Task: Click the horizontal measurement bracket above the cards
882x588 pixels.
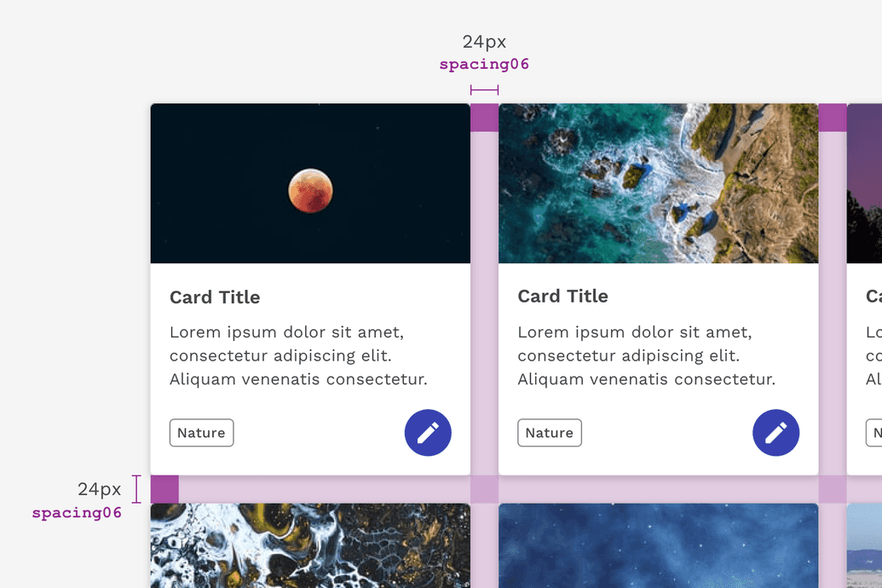Action: (484, 89)
